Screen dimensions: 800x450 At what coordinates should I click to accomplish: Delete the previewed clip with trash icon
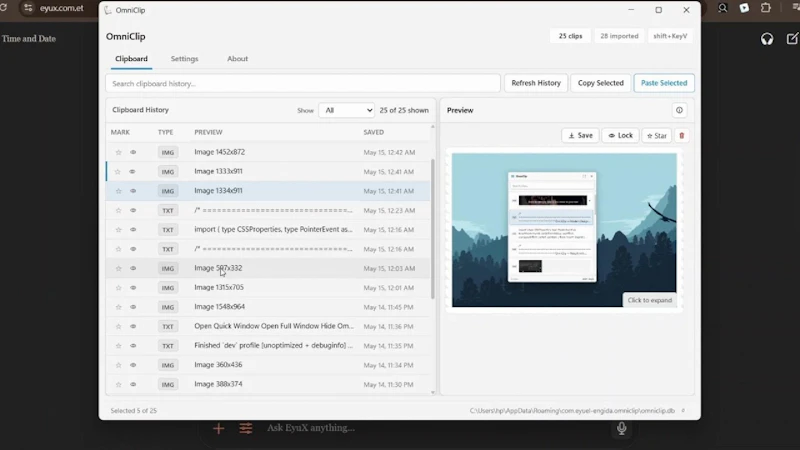coord(682,136)
